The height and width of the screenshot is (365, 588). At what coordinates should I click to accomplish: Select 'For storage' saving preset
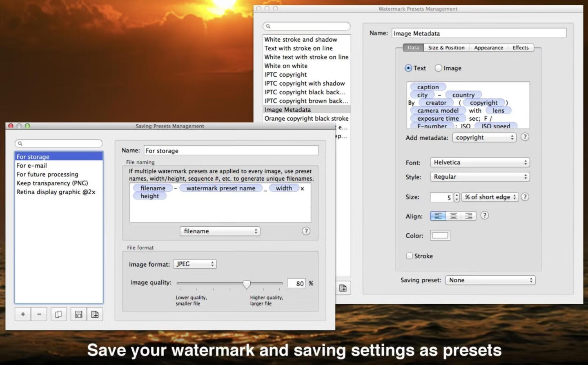coord(59,157)
